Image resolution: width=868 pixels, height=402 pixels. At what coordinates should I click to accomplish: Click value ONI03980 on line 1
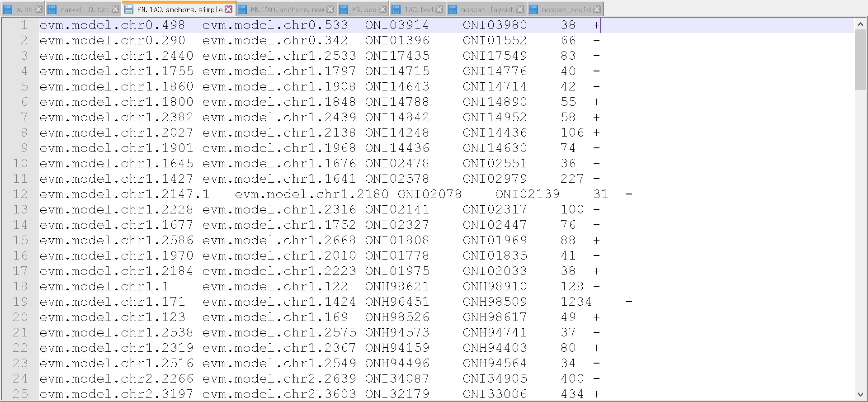pyautogui.click(x=495, y=25)
